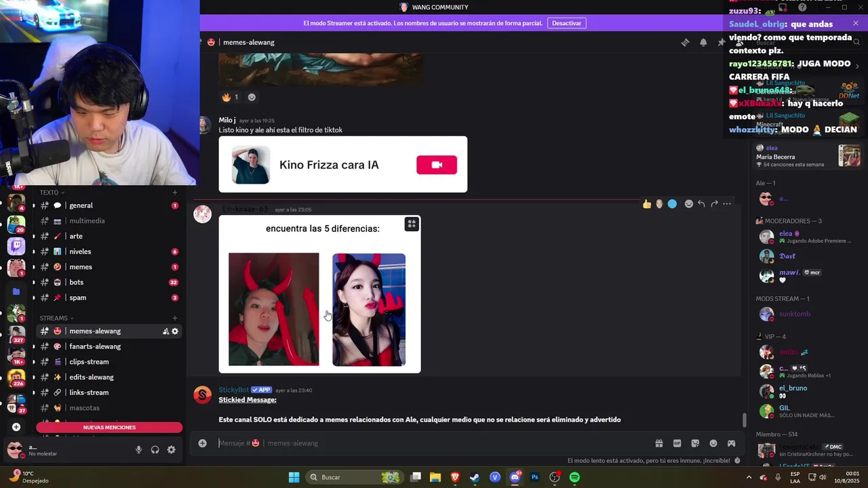868x488 pixels.
Task: Click the message input field
Action: pos(434,443)
